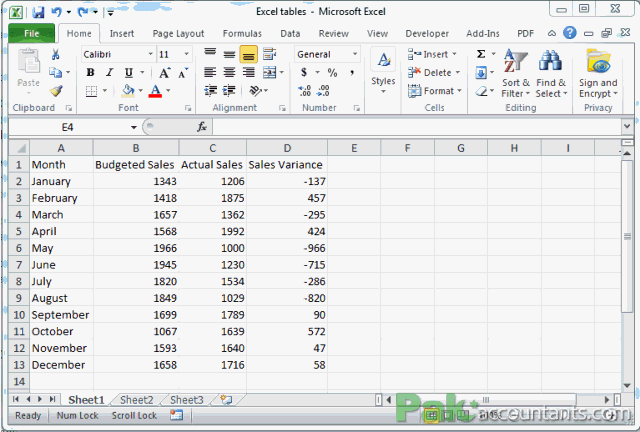Open the font size 11 dropdown

point(186,54)
